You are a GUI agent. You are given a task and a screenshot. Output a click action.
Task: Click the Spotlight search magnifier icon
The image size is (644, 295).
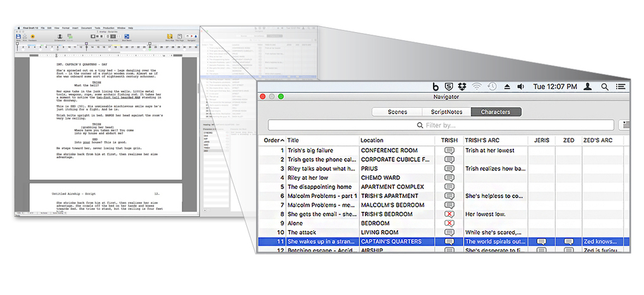point(605,86)
